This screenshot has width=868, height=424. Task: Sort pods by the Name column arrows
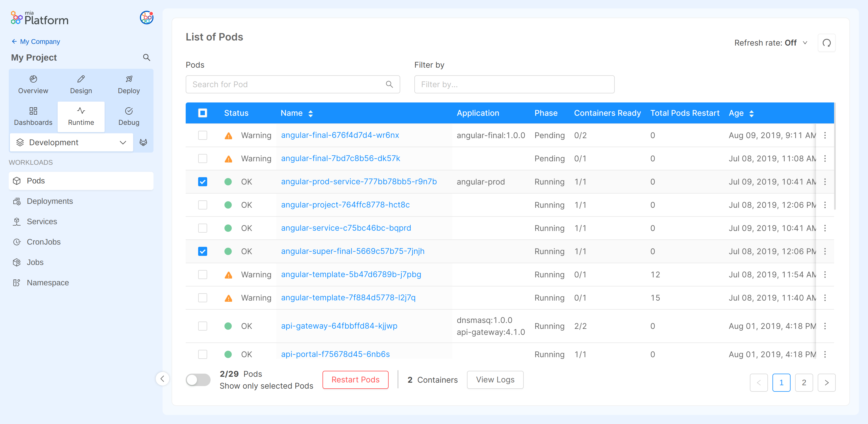tap(310, 113)
